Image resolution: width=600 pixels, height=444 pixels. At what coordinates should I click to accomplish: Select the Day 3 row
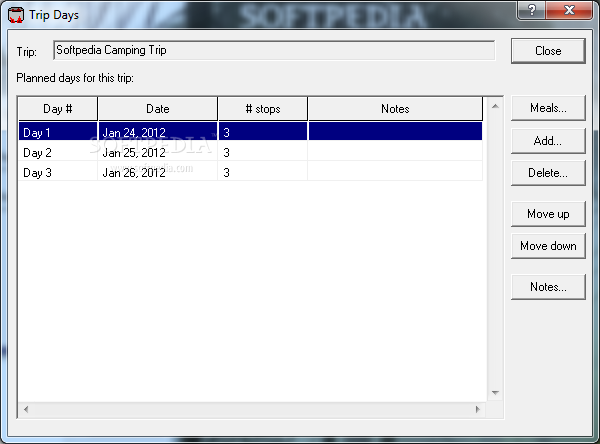250,173
